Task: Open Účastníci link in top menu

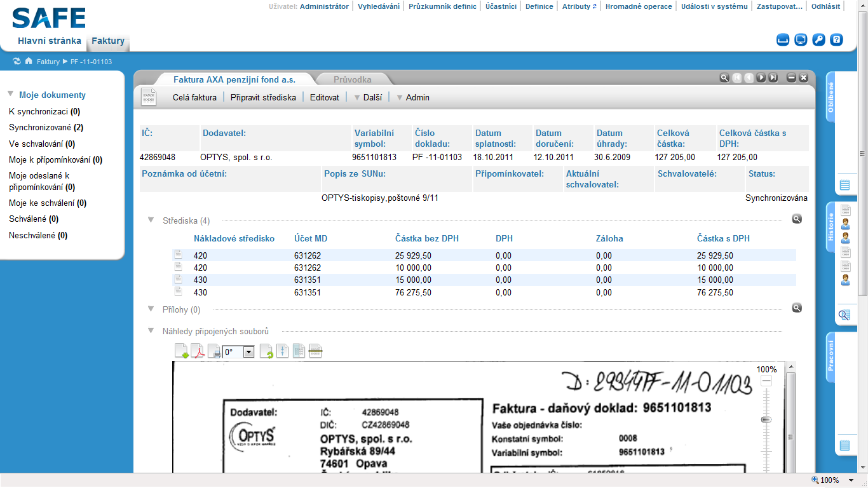Action: click(x=501, y=6)
